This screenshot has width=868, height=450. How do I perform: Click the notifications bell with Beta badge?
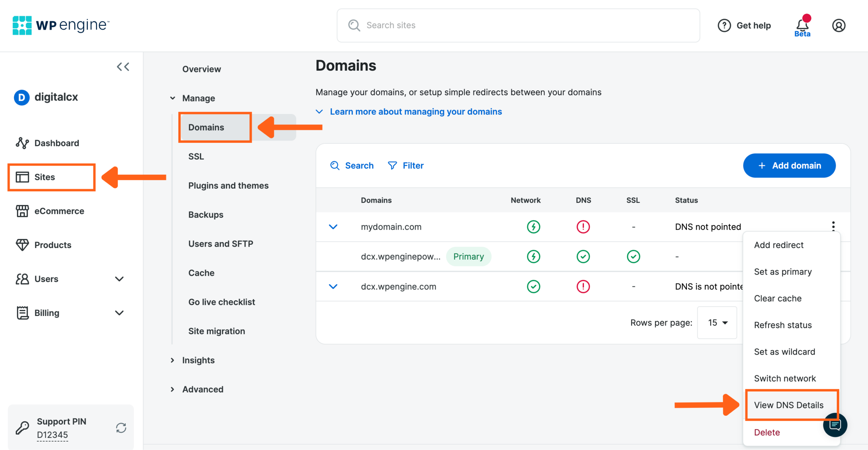point(802,25)
